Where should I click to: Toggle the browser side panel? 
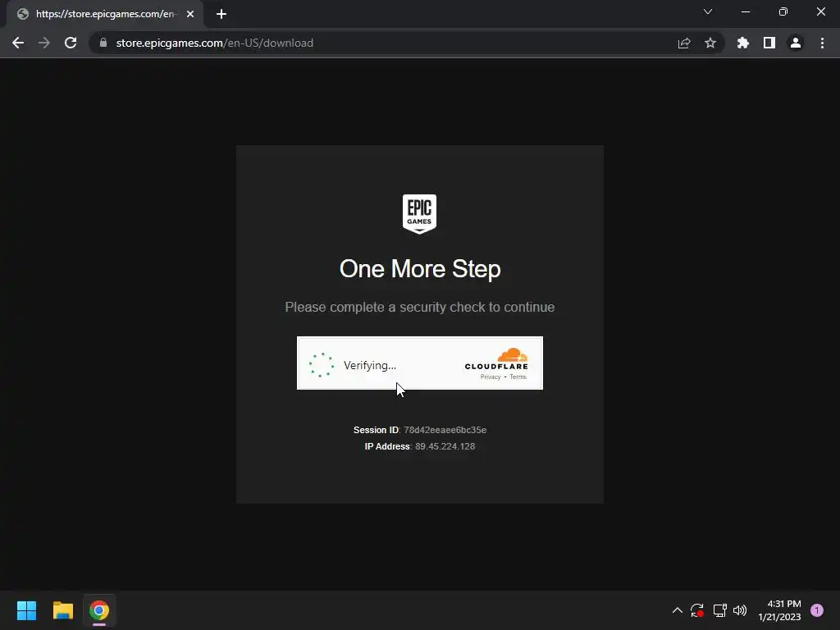769,43
